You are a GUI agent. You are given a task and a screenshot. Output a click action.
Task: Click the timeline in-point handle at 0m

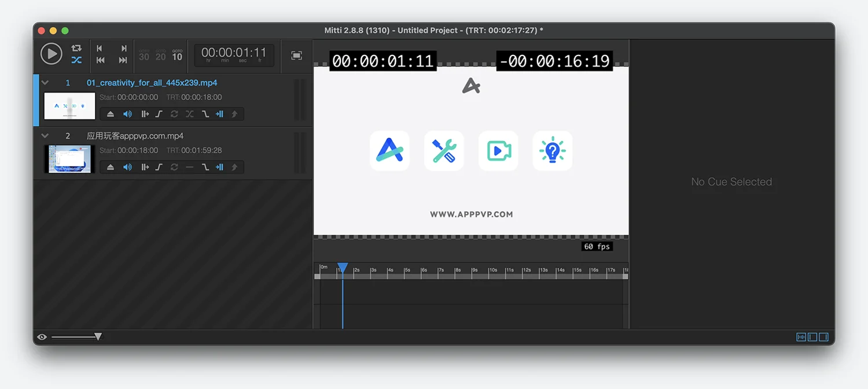pos(317,276)
